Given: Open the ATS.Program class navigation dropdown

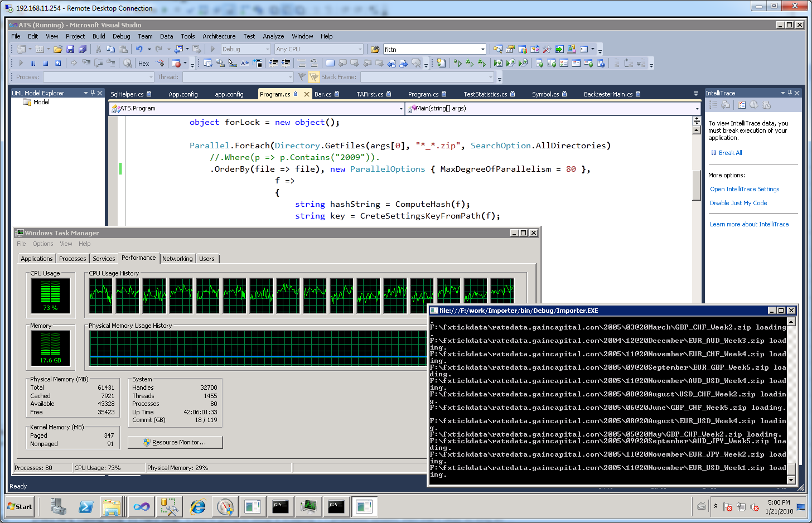Looking at the screenshot, I should coord(401,109).
